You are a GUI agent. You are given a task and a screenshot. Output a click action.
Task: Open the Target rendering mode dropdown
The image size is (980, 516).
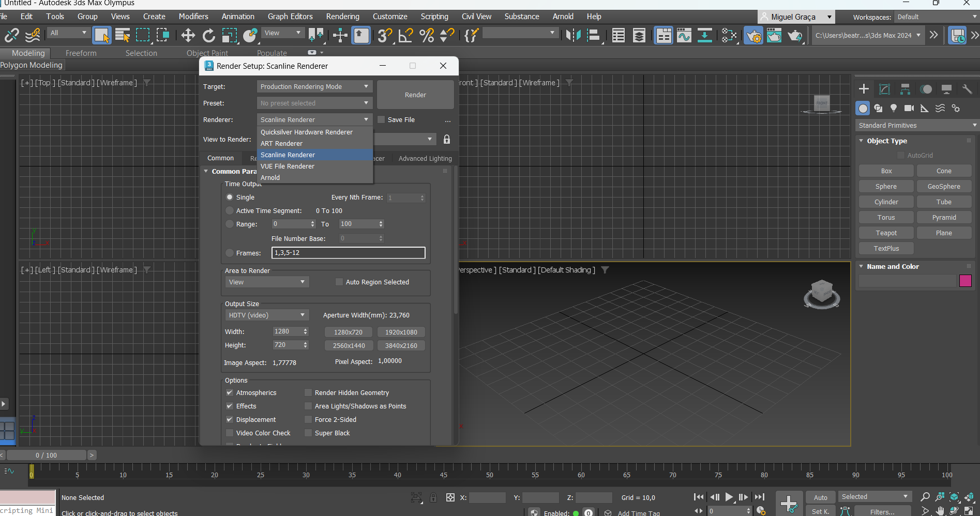(x=314, y=86)
